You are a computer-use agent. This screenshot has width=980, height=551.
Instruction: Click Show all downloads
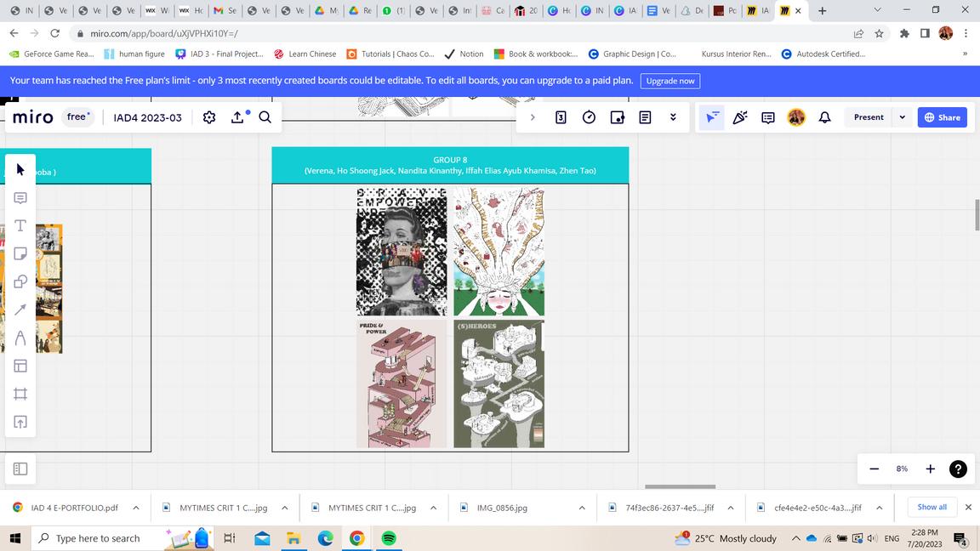(932, 508)
